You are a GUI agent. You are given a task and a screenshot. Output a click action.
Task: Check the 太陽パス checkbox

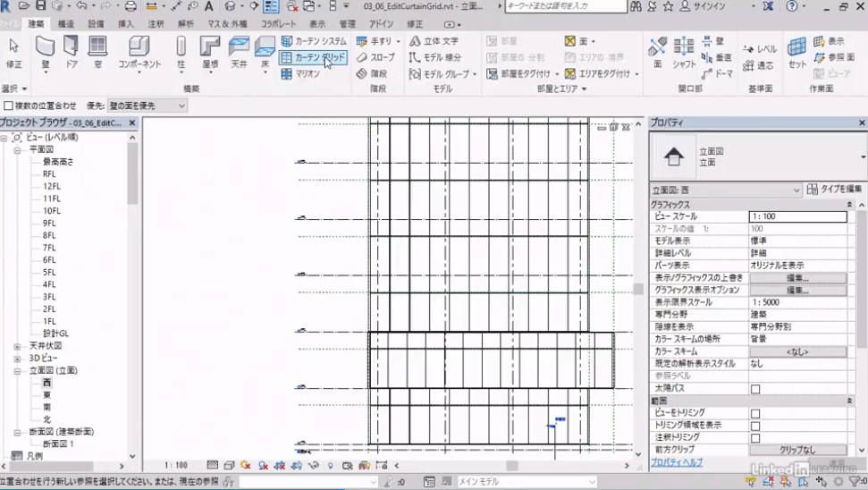755,390
